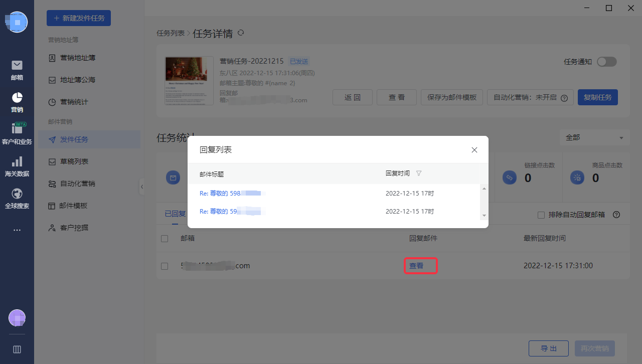Click the email template thumbnail preview
642x364 pixels.
click(187, 80)
